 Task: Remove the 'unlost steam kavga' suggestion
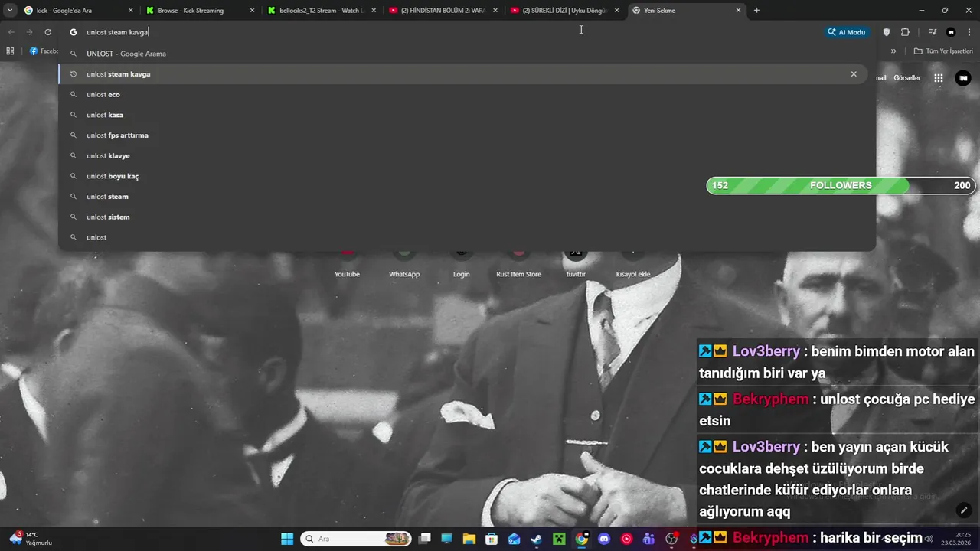pos(854,74)
